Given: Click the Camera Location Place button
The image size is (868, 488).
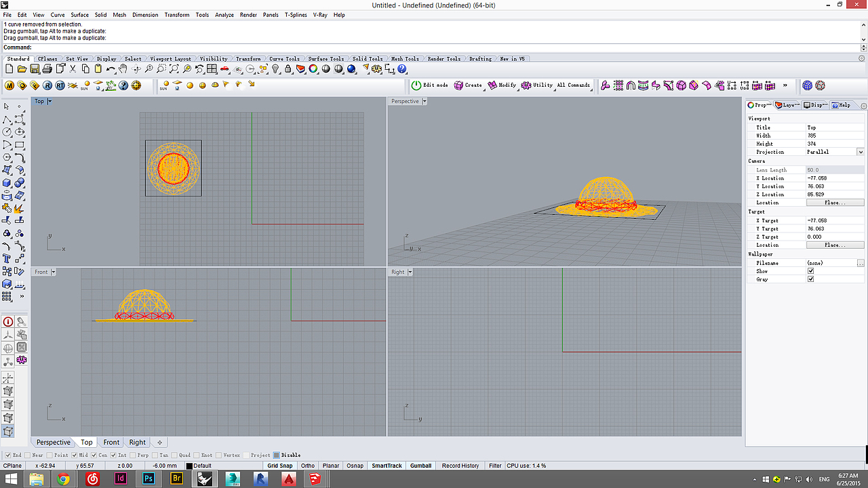Looking at the screenshot, I should pyautogui.click(x=835, y=203).
